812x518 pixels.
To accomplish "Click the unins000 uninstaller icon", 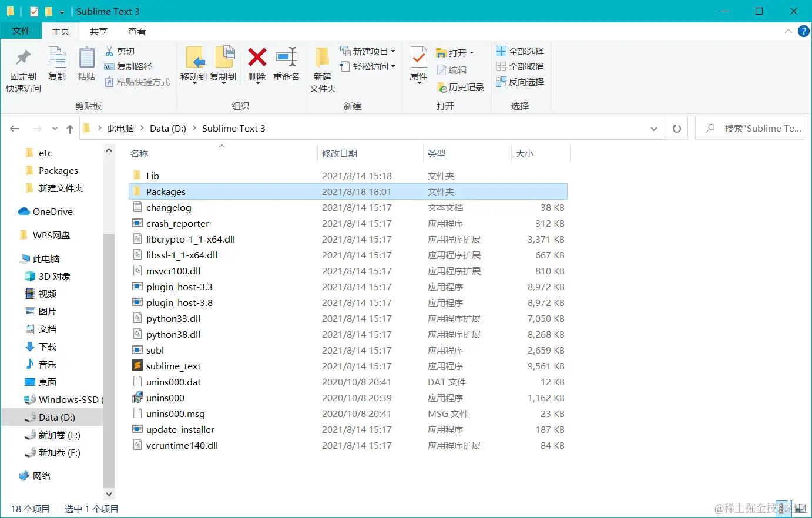I will coord(137,398).
